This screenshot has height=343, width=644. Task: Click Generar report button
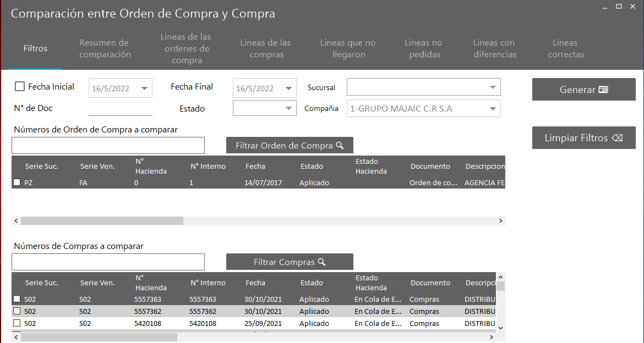click(x=583, y=90)
